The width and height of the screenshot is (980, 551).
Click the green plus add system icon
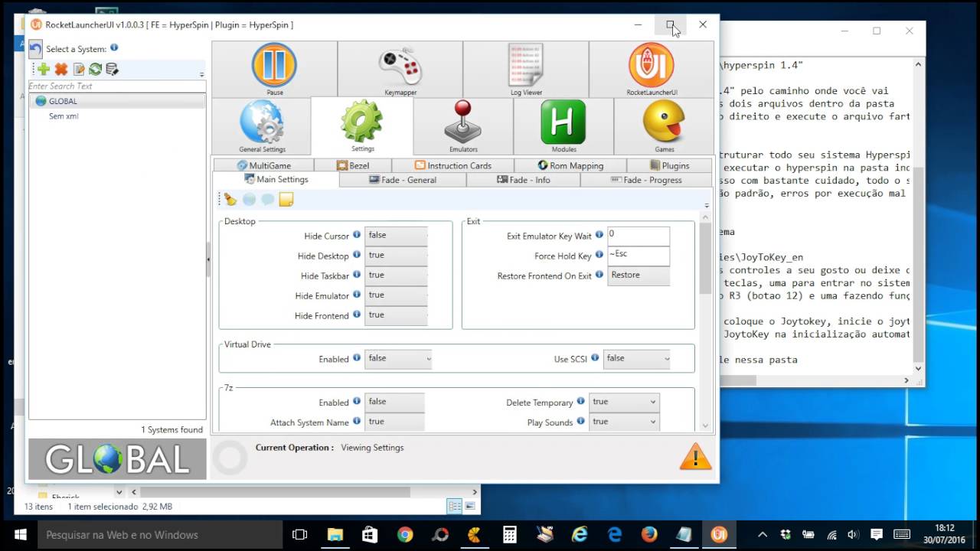pos(44,70)
